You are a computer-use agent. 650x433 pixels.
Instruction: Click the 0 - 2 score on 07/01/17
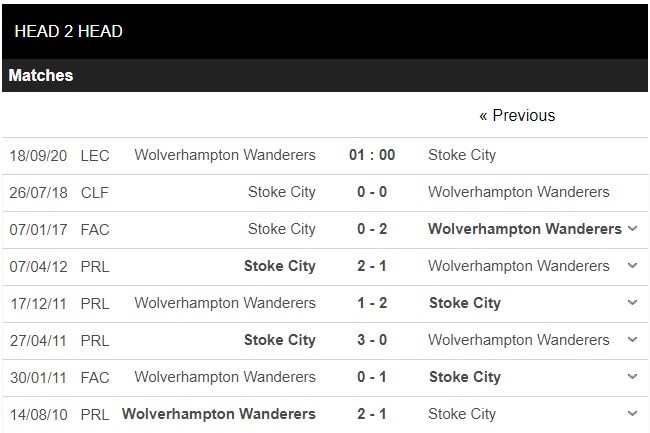(x=372, y=229)
